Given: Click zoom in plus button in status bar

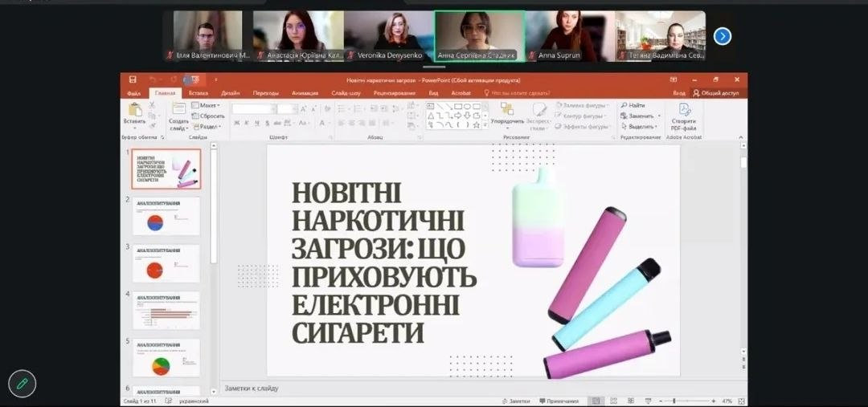Looking at the screenshot, I should 714,401.
